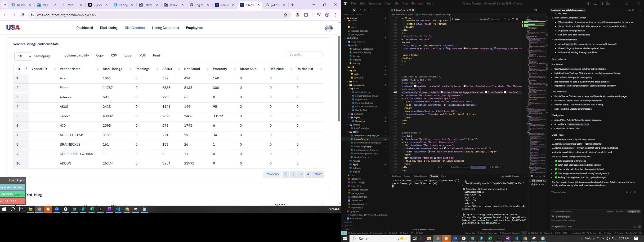
Task: Open File menu in Cursor
Action: coord(353,3)
